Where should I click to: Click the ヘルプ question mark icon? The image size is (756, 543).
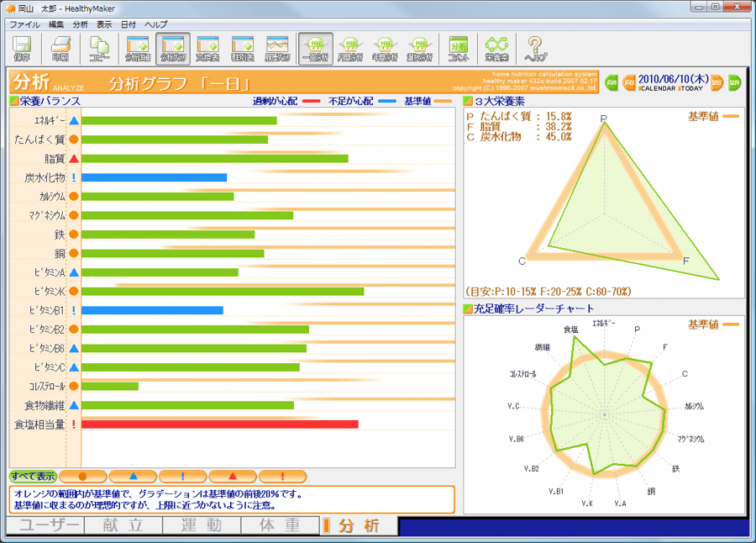pos(535,48)
